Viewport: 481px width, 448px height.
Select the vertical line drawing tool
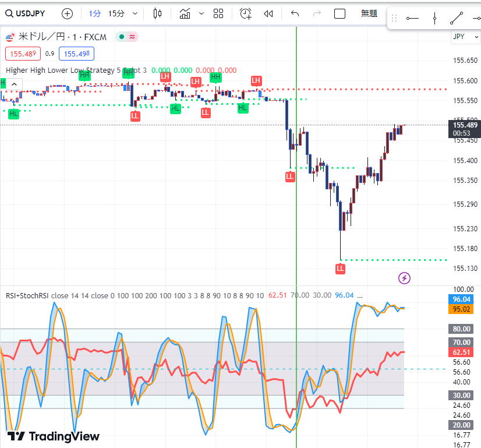point(434,18)
